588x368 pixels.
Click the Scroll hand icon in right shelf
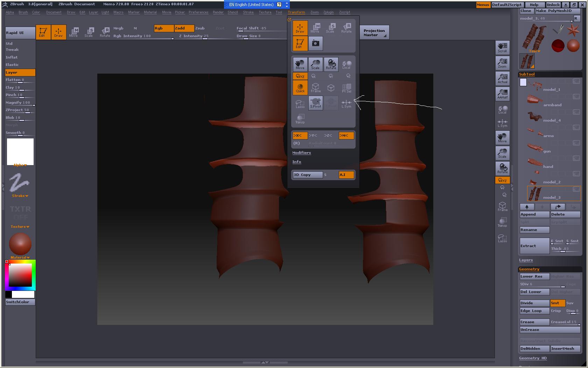[x=502, y=47]
